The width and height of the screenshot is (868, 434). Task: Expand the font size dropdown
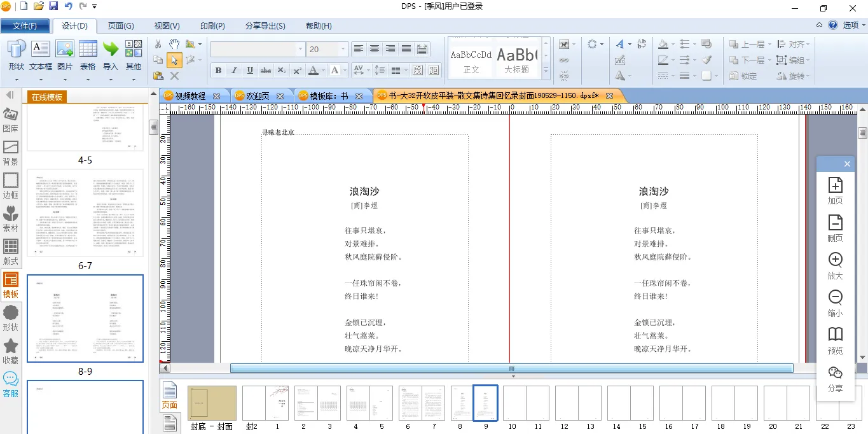(343, 50)
